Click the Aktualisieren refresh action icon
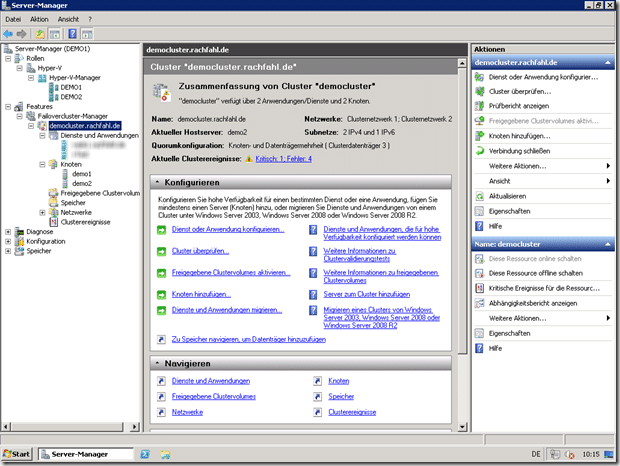Viewport: 620px width, 466px height. tap(479, 196)
